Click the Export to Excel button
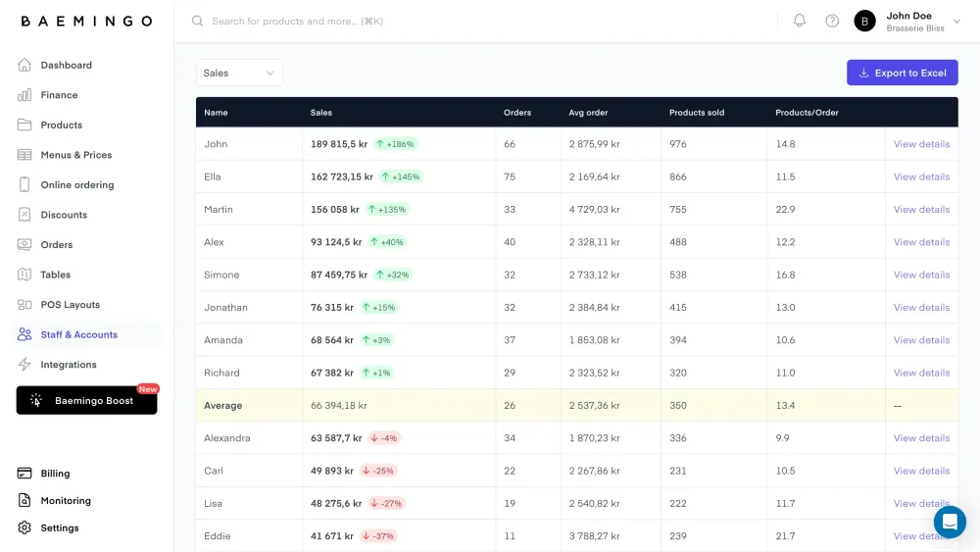 902,73
